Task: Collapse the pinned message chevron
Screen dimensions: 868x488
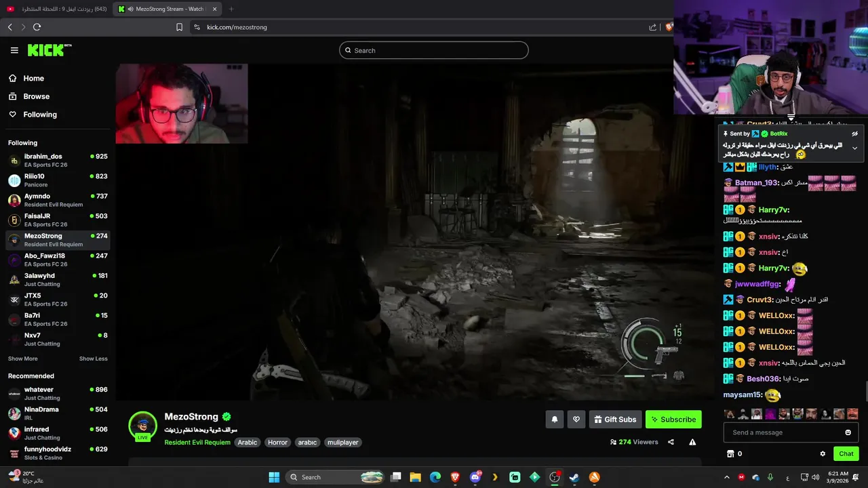Action: (x=854, y=148)
